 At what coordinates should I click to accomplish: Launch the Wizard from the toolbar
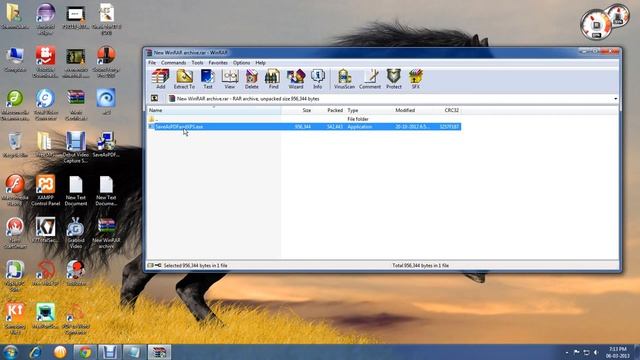[296, 79]
